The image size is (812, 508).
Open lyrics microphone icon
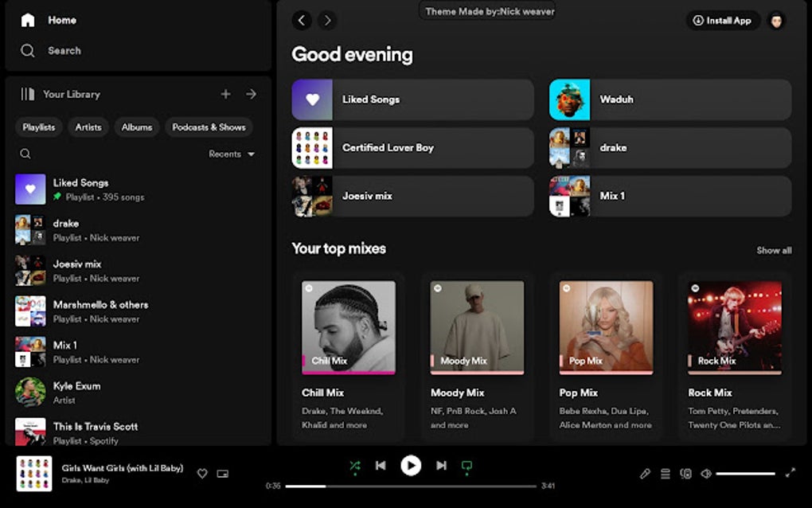click(646, 473)
